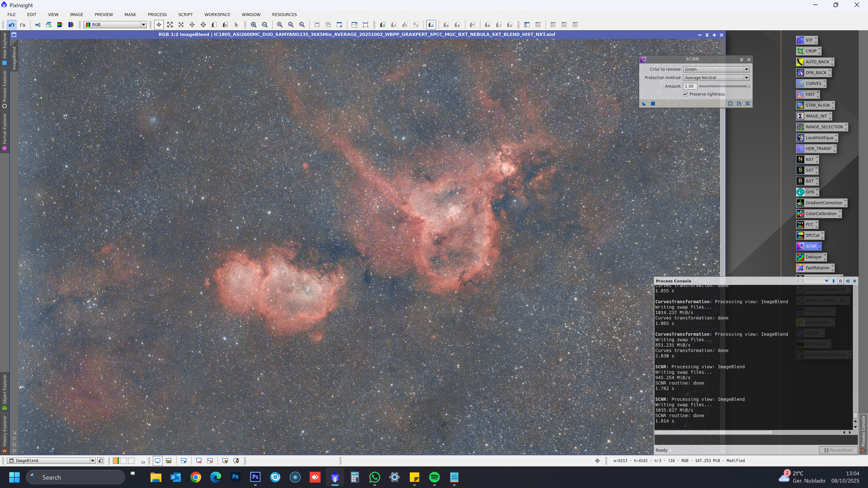Reset SCNR with the crossed-arrows icon

[747, 104]
